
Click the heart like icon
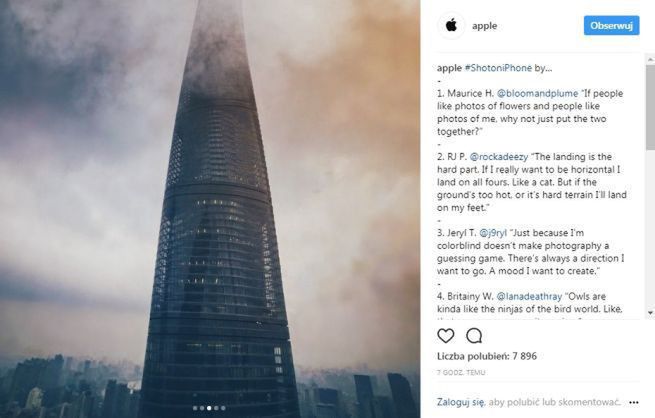click(445, 336)
